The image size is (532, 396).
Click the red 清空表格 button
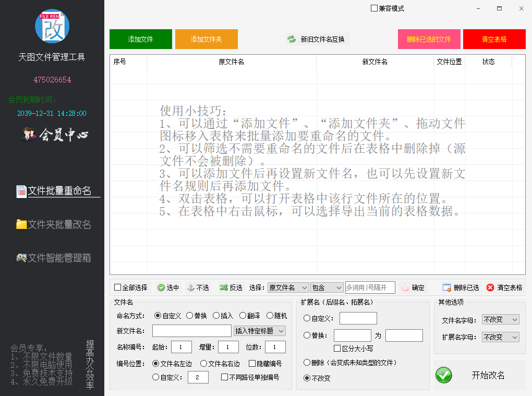(494, 39)
